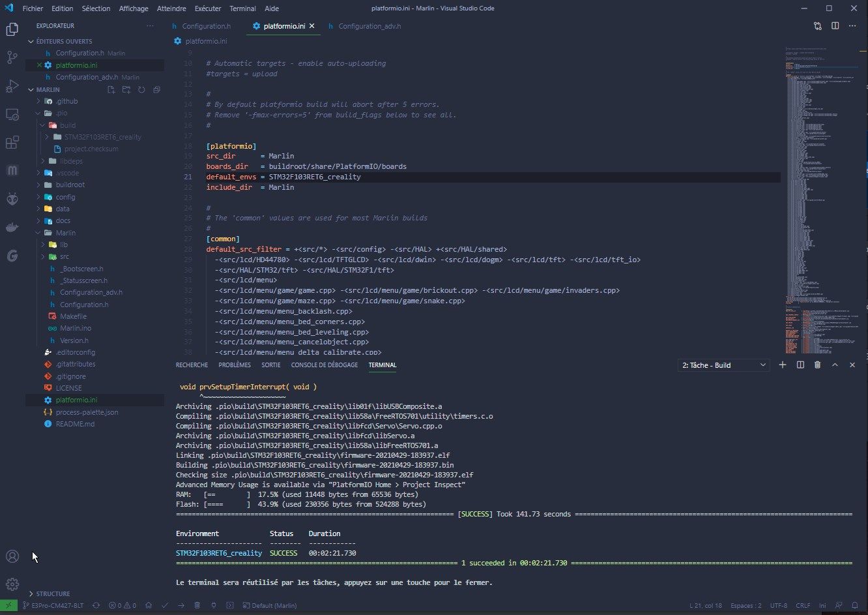The width and height of the screenshot is (868, 615).
Task: Open the Source Control view
Action: click(x=12, y=57)
